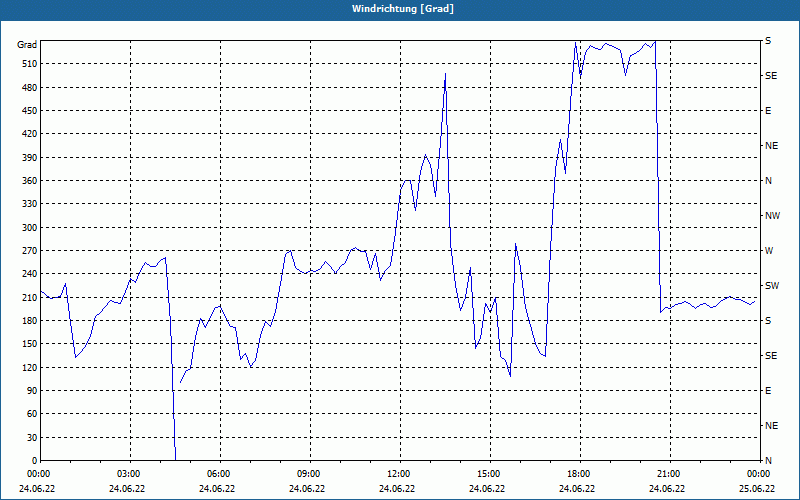Select the 06:00 time axis label
800x500 pixels.
tap(218, 473)
